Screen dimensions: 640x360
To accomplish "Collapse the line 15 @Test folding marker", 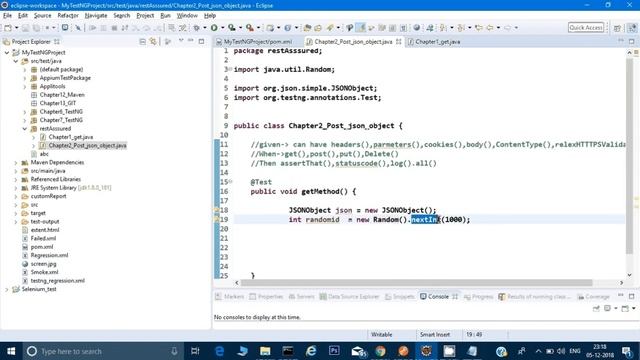I will click(231, 182).
